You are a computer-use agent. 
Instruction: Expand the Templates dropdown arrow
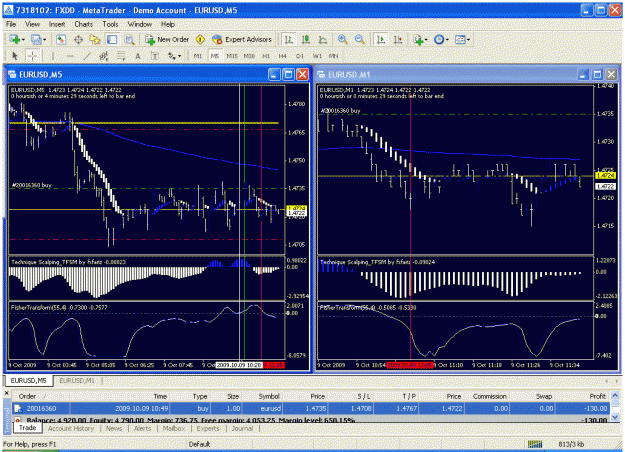point(468,39)
